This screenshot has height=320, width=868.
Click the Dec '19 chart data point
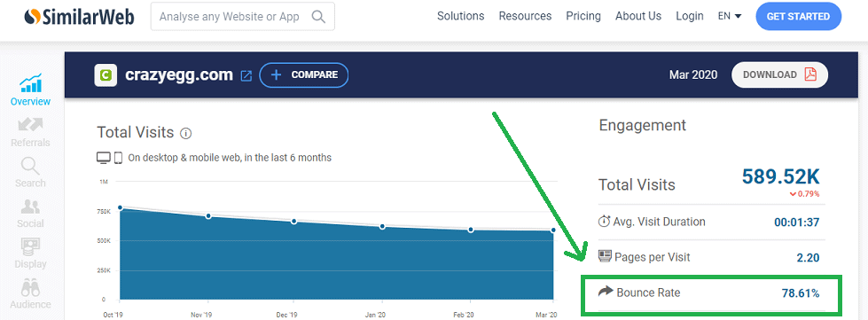pyautogui.click(x=294, y=222)
